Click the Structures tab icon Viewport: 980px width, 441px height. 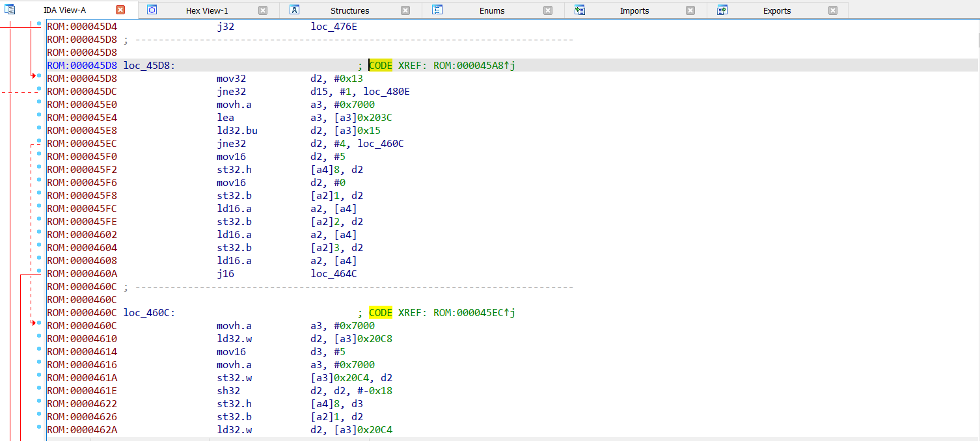point(295,10)
